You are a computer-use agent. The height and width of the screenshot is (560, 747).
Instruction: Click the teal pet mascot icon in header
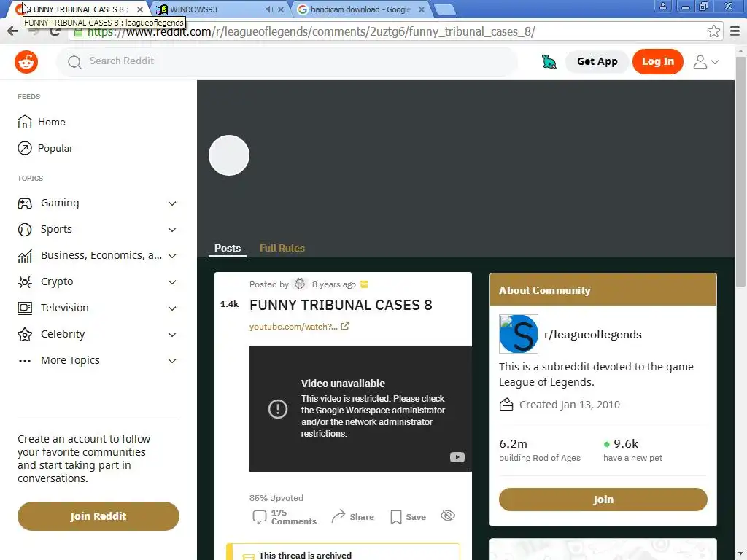pos(549,62)
